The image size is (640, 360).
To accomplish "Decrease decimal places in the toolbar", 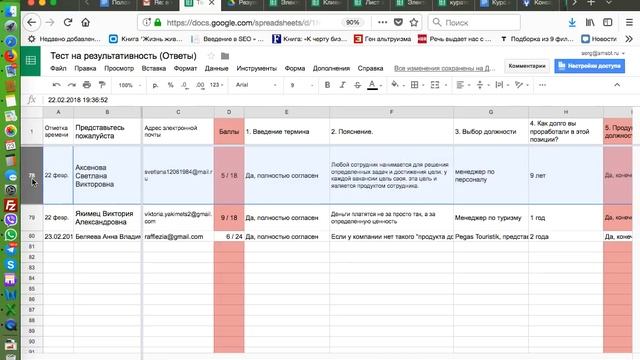I will pos(184,85).
